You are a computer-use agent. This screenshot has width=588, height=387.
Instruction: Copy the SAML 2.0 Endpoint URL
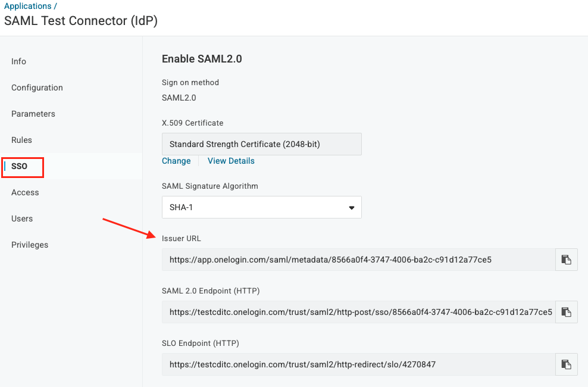pos(566,312)
